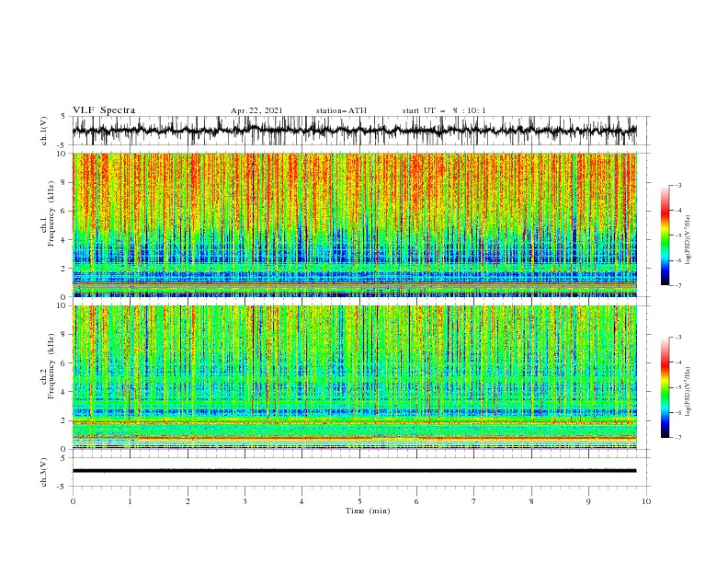The height and width of the screenshot is (563, 728).
Task: Click time axis tick label "5"
Action: 359,501
